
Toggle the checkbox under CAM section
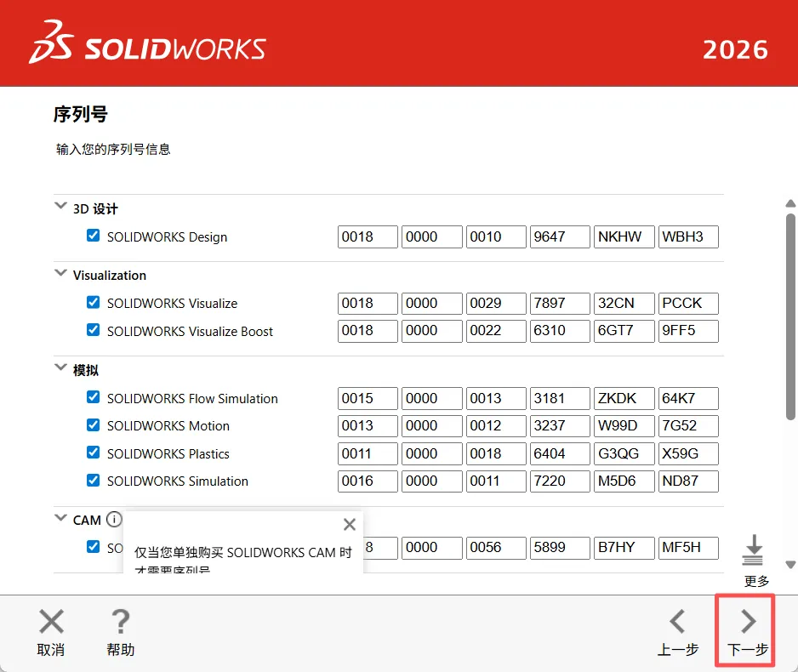point(93,546)
